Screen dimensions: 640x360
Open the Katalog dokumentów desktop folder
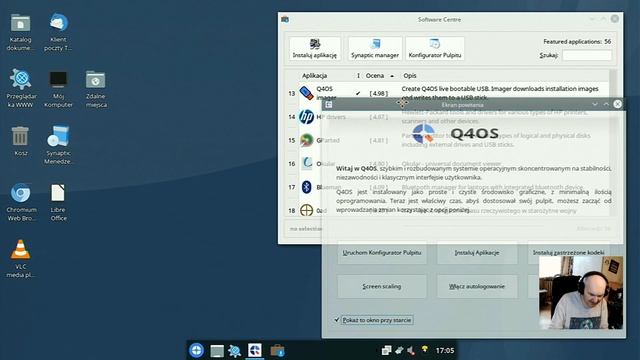click(20, 33)
